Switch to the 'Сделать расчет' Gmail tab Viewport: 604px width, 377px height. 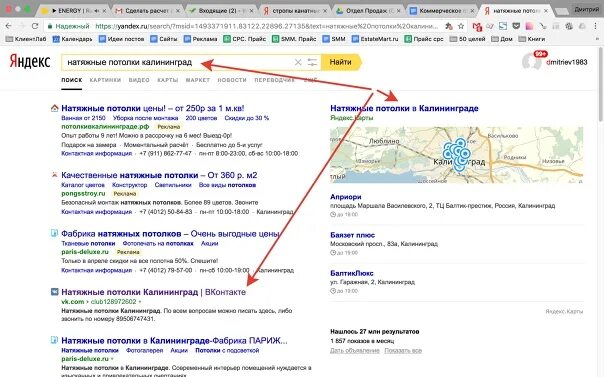[x=147, y=11]
